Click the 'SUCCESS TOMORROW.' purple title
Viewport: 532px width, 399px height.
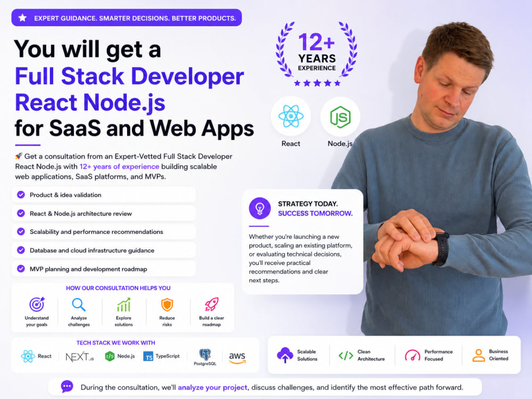coord(315,213)
